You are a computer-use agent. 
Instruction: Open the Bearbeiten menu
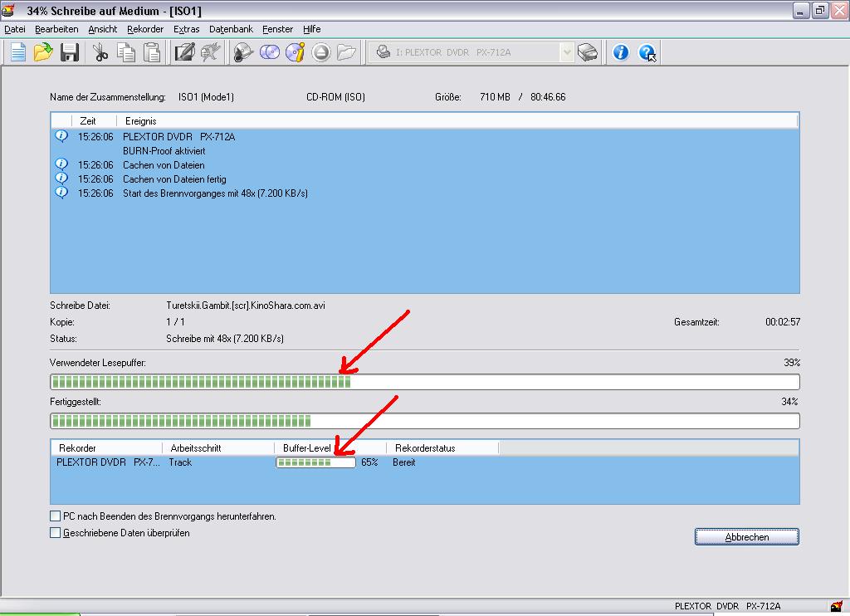pyautogui.click(x=56, y=29)
